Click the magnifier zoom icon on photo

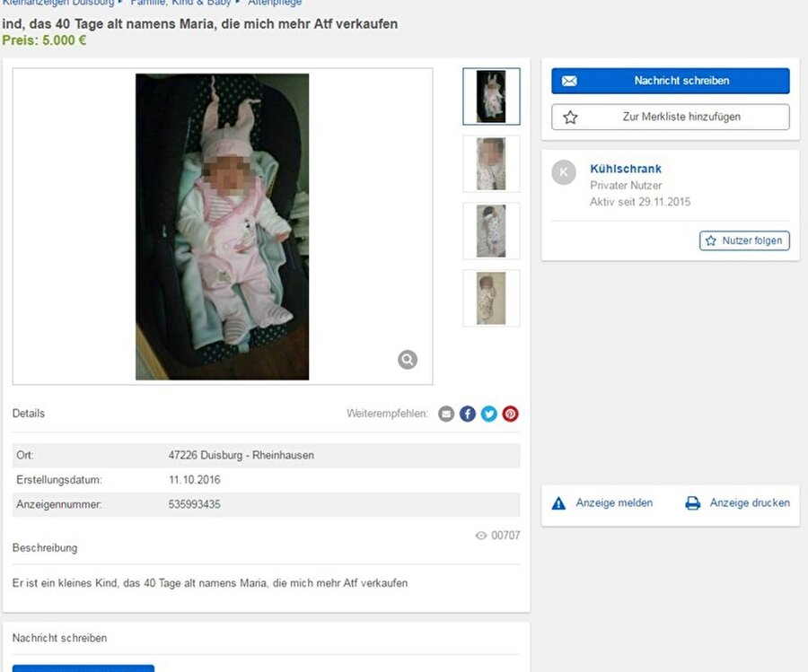(x=408, y=360)
